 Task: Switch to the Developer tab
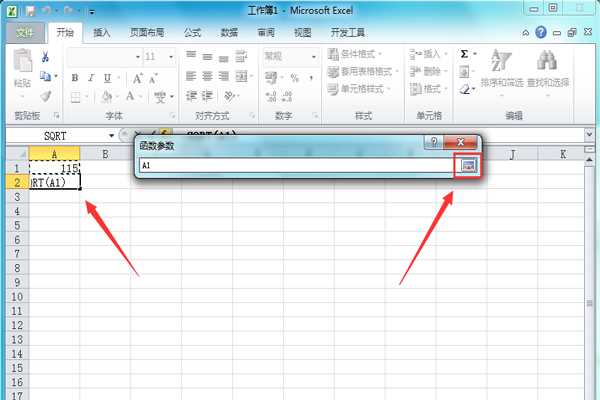[x=348, y=33]
